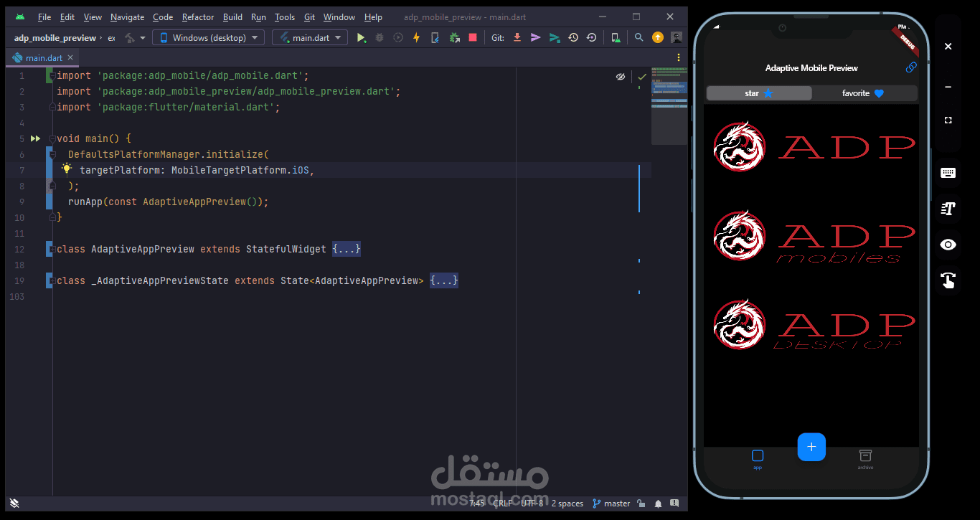Open editor tab options three dots
980x520 pixels.
[679, 57]
